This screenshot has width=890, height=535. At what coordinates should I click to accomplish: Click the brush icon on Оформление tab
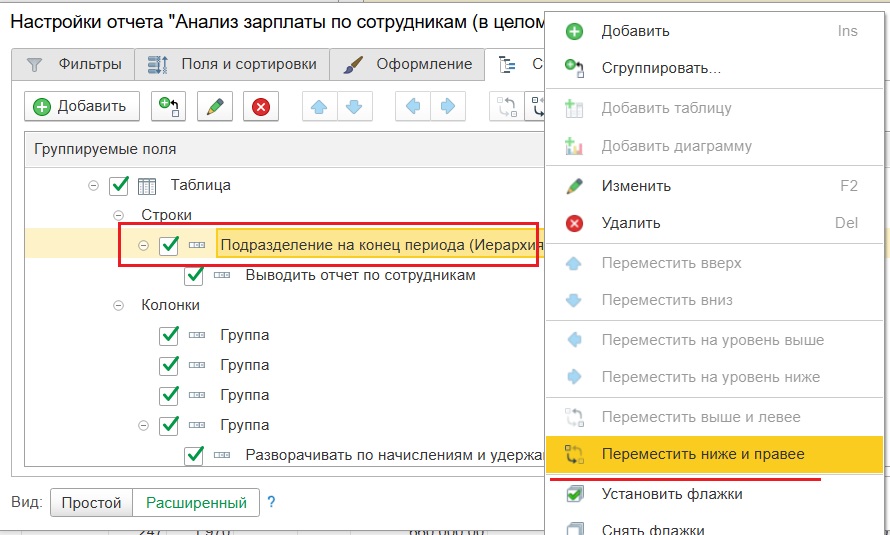[353, 65]
